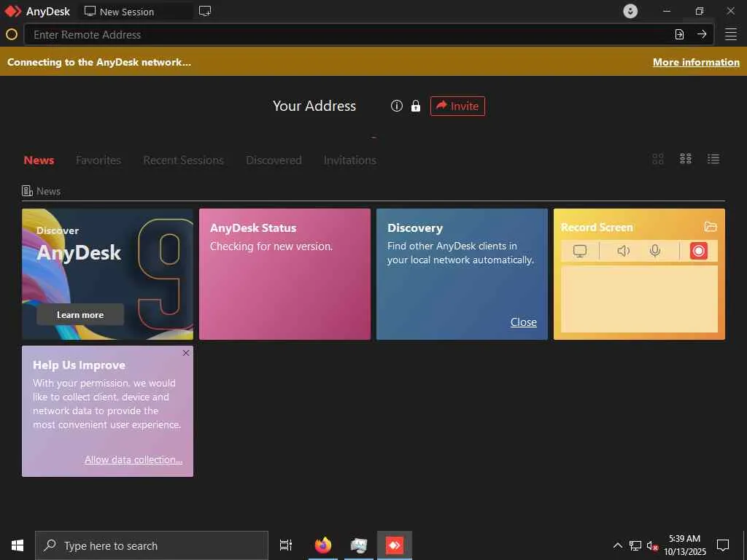Click the muted volume icon in tray
The image size is (747, 560).
(652, 545)
